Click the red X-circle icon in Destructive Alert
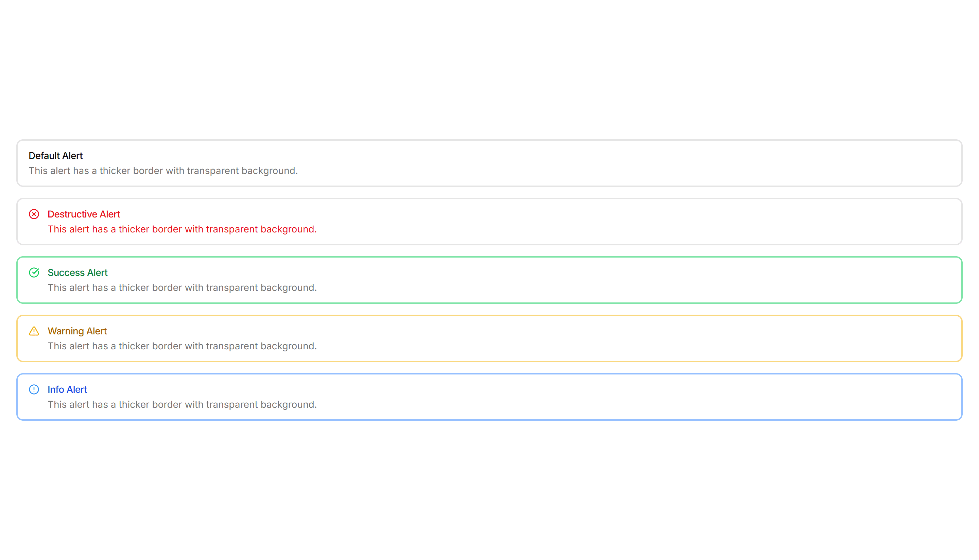Image resolution: width=979 pixels, height=560 pixels. [x=34, y=214]
